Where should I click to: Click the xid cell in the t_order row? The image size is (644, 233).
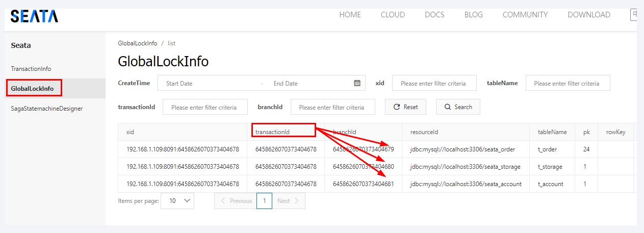coord(183,149)
